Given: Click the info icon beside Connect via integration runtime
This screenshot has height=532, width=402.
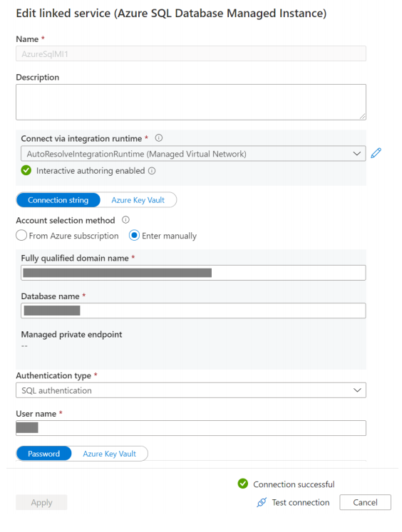Looking at the screenshot, I should (x=158, y=138).
